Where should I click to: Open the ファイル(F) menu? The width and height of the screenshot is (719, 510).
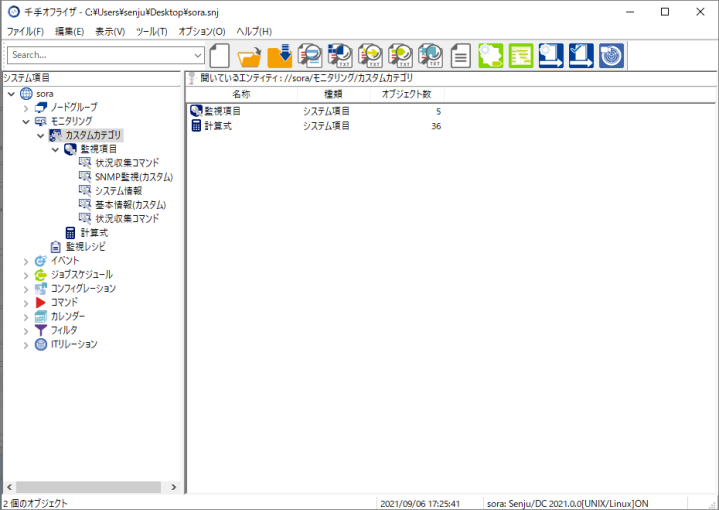point(25,32)
